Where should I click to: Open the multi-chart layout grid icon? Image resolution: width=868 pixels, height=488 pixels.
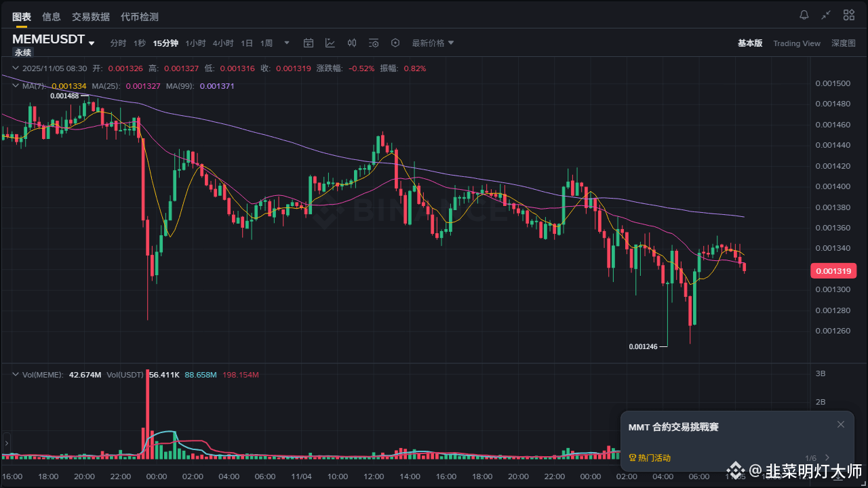pos(848,15)
